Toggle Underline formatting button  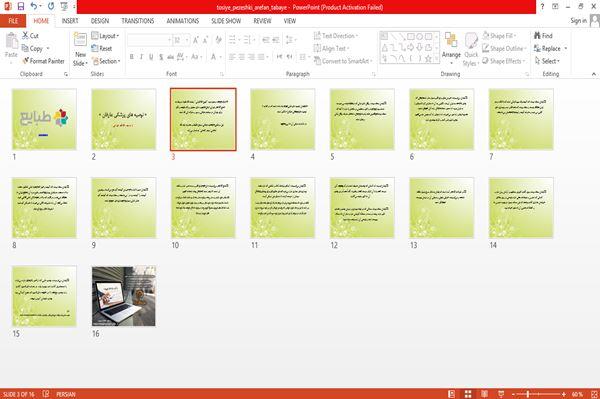click(152, 57)
